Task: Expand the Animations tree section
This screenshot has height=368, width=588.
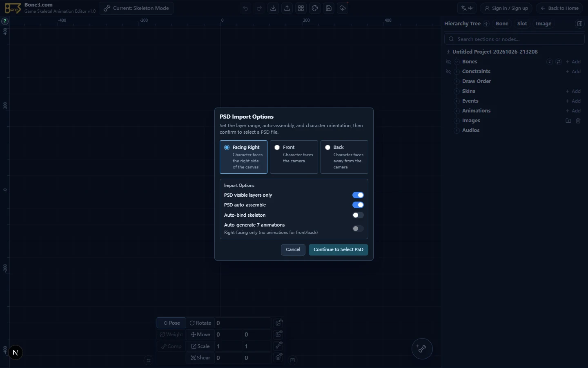Action: coord(457,111)
